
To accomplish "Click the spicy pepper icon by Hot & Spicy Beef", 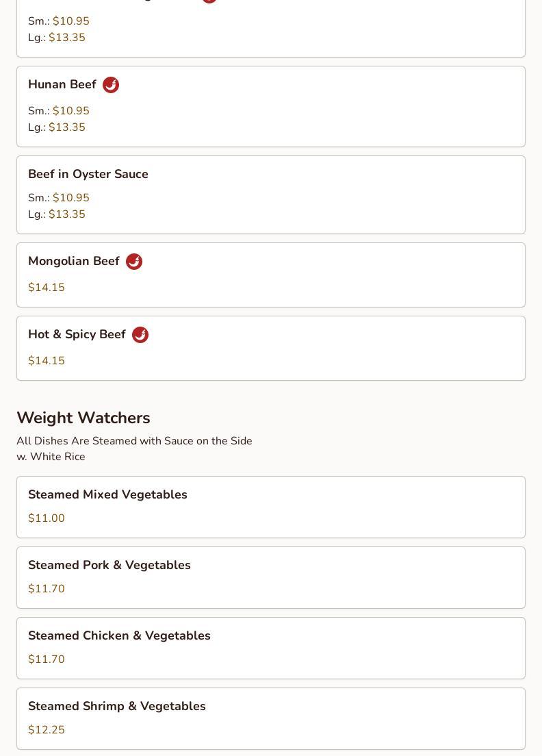I will (140, 335).
